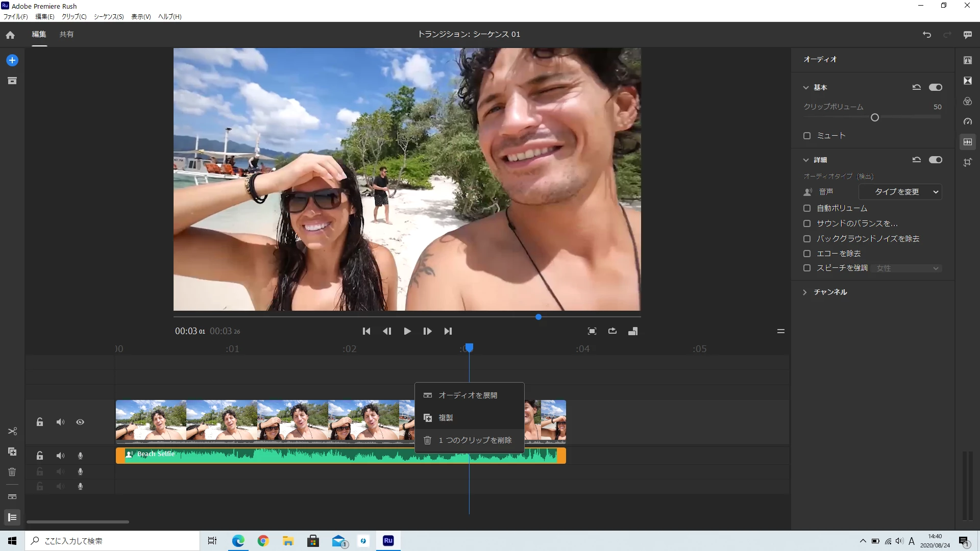Image resolution: width=980 pixels, height=551 pixels.
Task: Hide video track with eye icon
Action: tap(80, 422)
